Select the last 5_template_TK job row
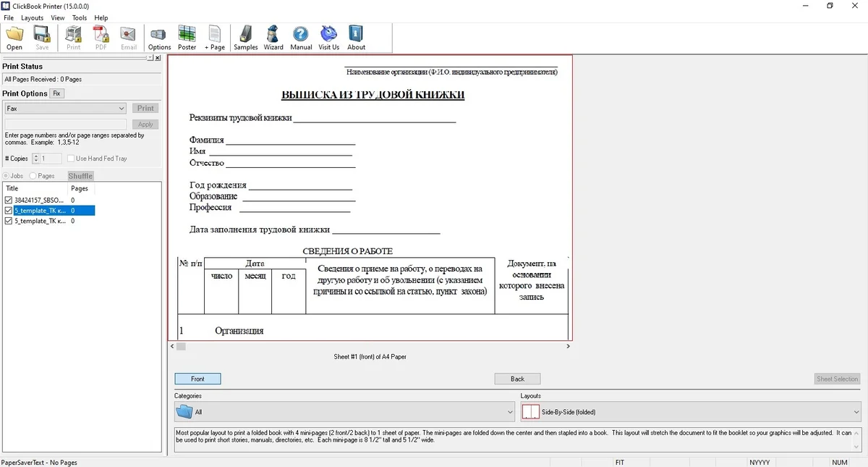The height and width of the screenshot is (467, 868). coord(49,222)
